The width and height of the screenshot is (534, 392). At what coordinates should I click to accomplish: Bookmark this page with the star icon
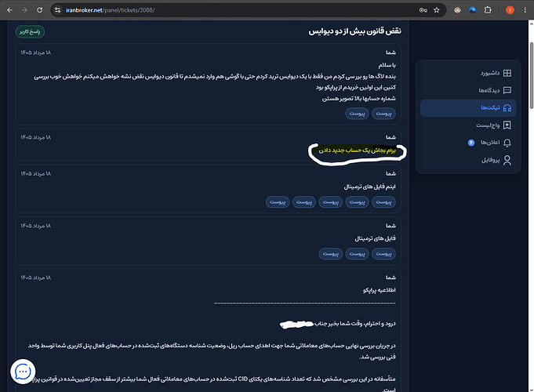[437, 10]
